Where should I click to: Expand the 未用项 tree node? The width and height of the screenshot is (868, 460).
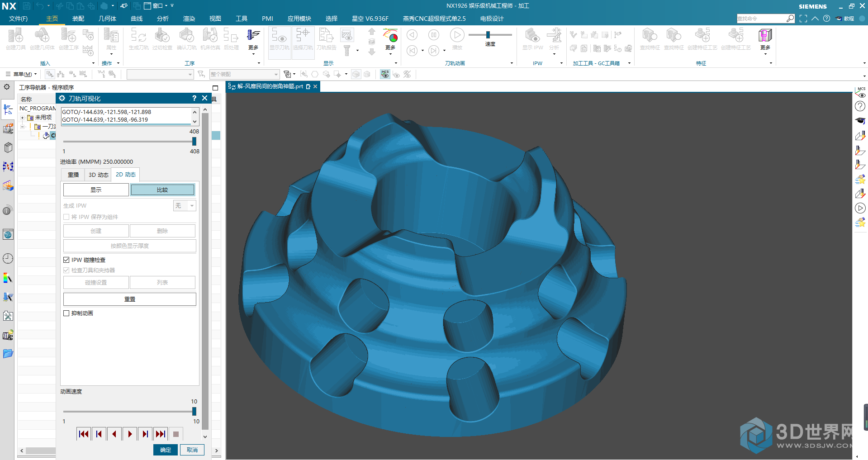pos(22,118)
